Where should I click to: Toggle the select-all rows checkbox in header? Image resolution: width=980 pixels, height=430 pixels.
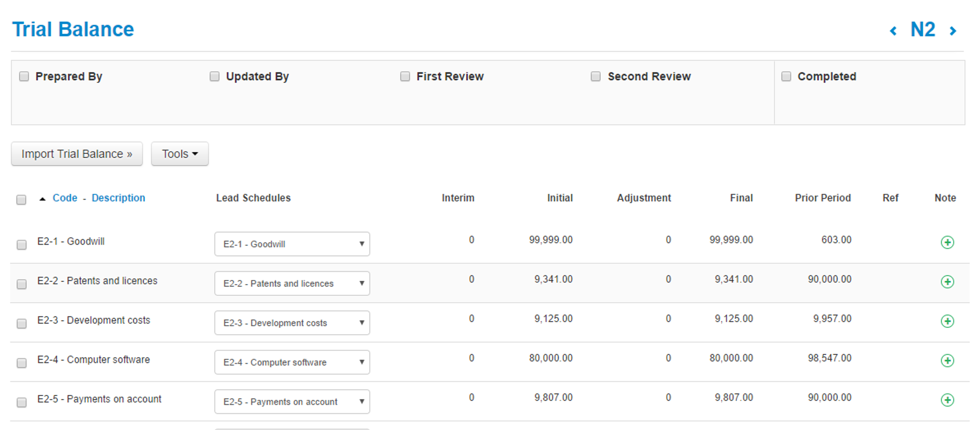[x=21, y=200]
